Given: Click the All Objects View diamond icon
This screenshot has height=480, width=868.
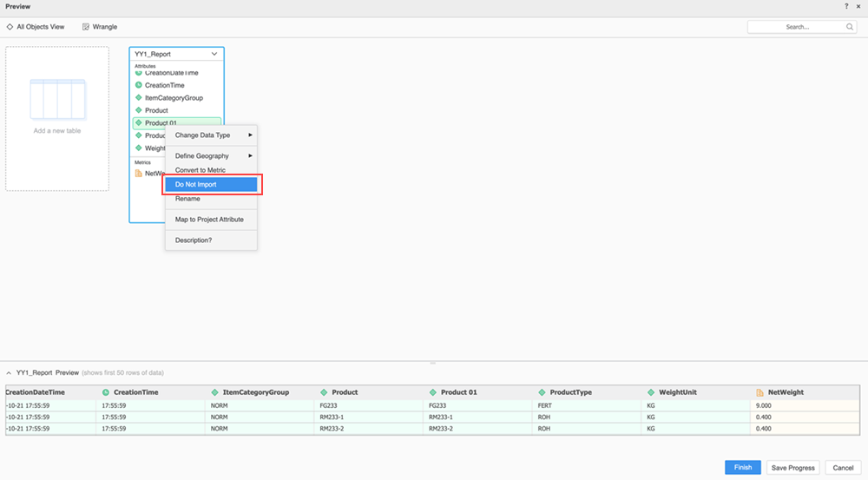Looking at the screenshot, I should pyautogui.click(x=10, y=27).
